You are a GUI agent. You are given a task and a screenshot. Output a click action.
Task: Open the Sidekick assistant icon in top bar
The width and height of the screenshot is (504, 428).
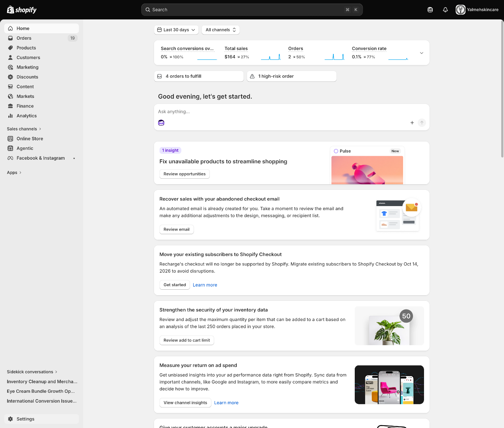(x=430, y=10)
